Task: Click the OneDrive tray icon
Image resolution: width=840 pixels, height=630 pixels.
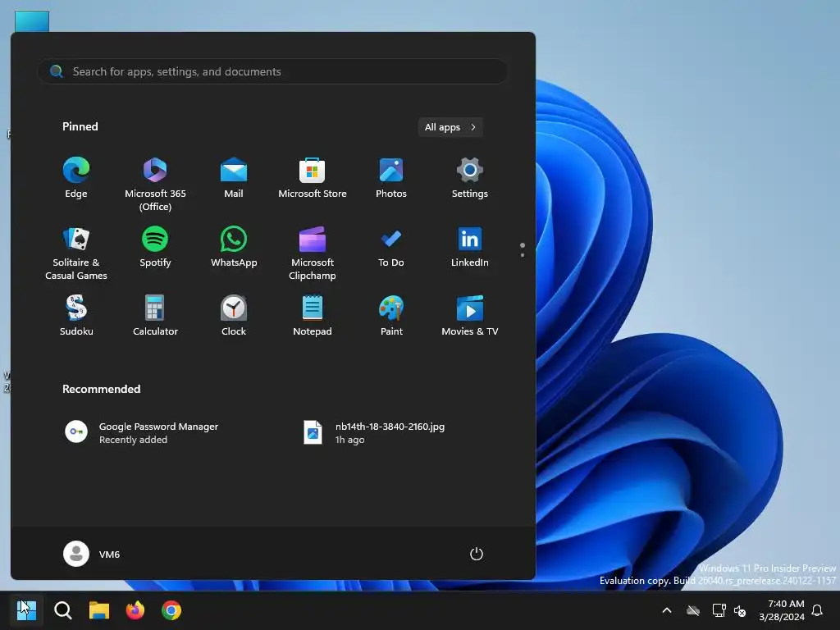Action: point(693,610)
